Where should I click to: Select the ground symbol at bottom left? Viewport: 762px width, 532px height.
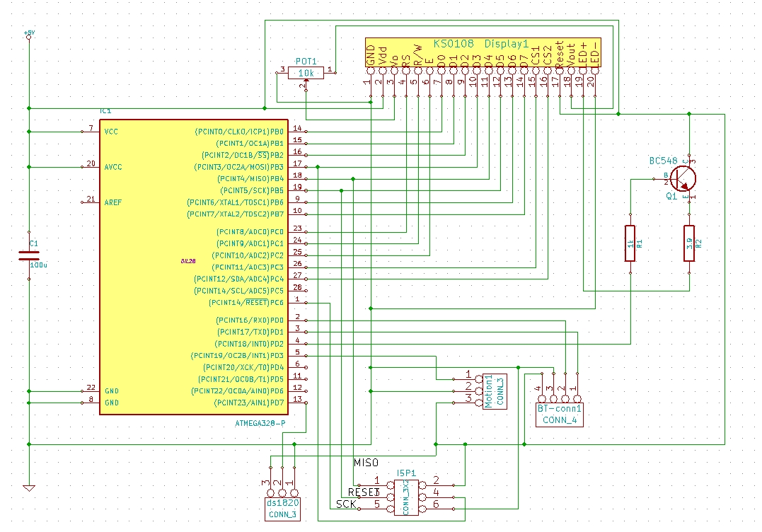click(x=29, y=487)
